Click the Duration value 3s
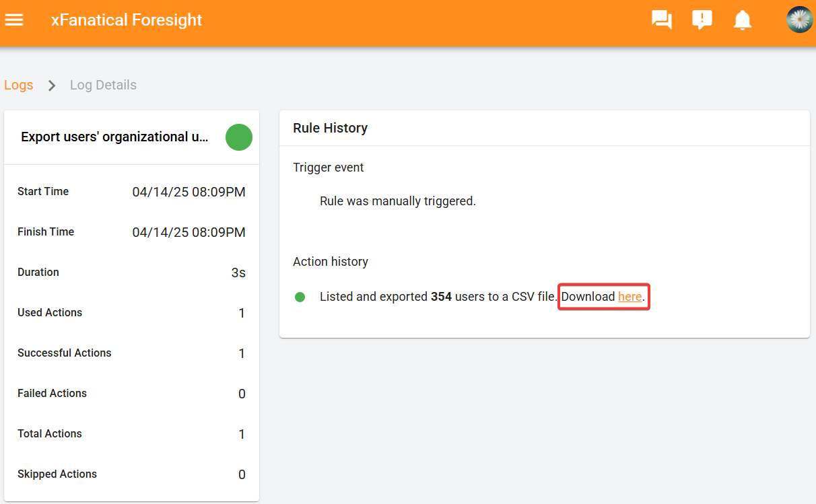Image resolution: width=816 pixels, height=504 pixels. click(x=238, y=273)
